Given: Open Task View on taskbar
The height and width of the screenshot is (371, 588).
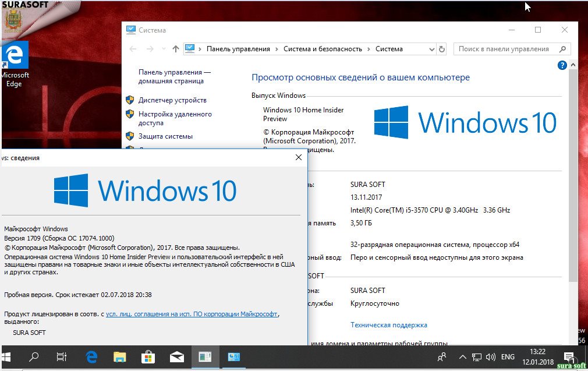Looking at the screenshot, I should (62, 357).
